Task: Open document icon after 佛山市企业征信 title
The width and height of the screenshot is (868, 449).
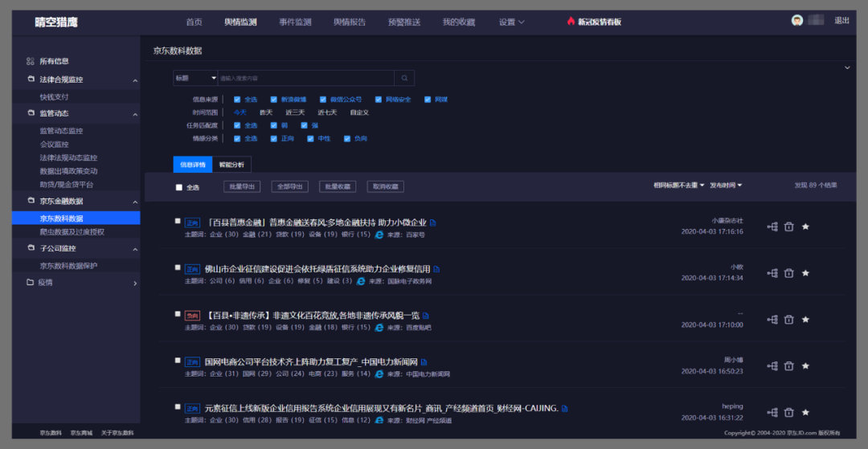Action: (436, 269)
